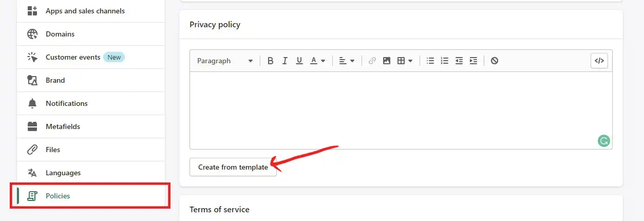Open the Brand settings page

click(x=91, y=80)
